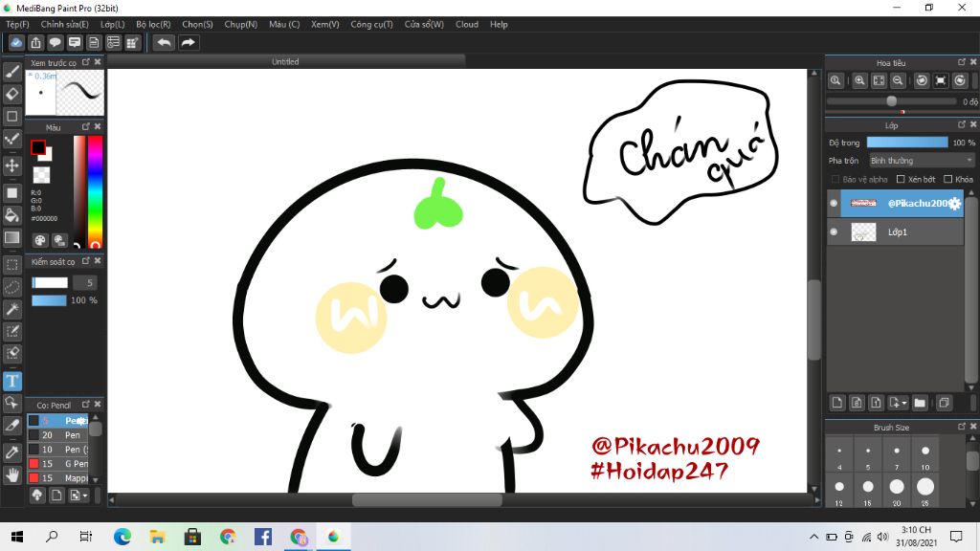This screenshot has height=551, width=980.
Task: Select the Operation tool
Action: (11, 403)
